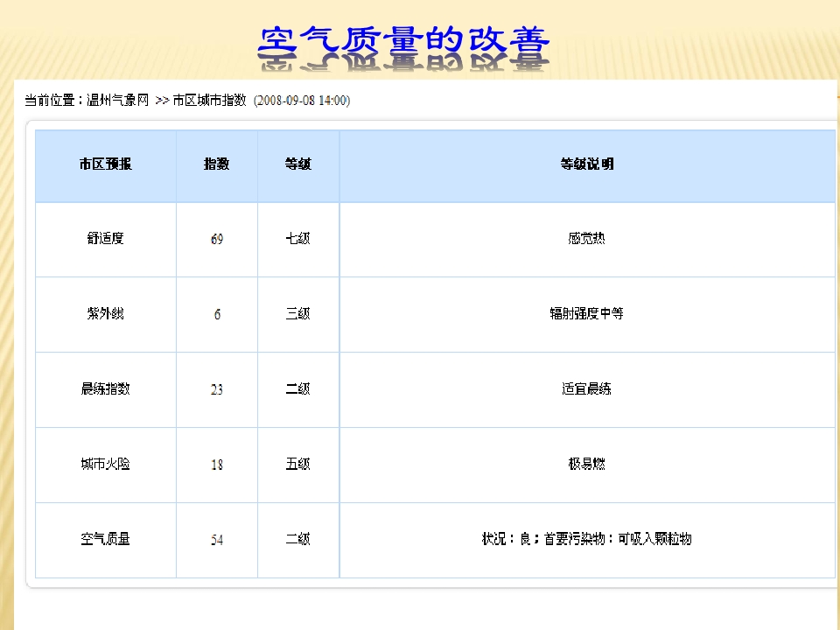Select the 五级 grade cell
This screenshot has height=630, width=840.
[297, 464]
